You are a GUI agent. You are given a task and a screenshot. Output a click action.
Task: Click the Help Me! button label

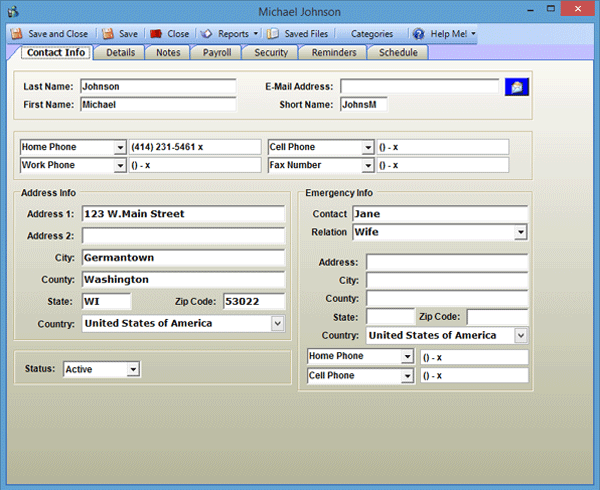click(x=449, y=34)
